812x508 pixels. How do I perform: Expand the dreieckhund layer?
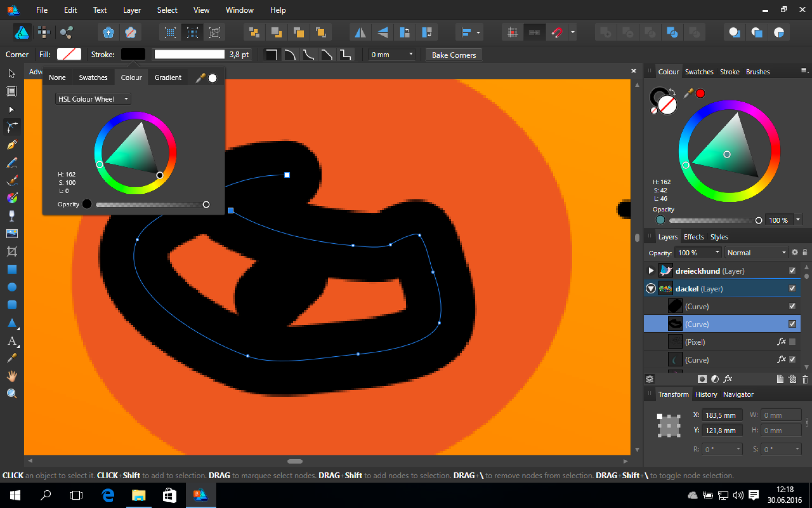pyautogui.click(x=651, y=271)
